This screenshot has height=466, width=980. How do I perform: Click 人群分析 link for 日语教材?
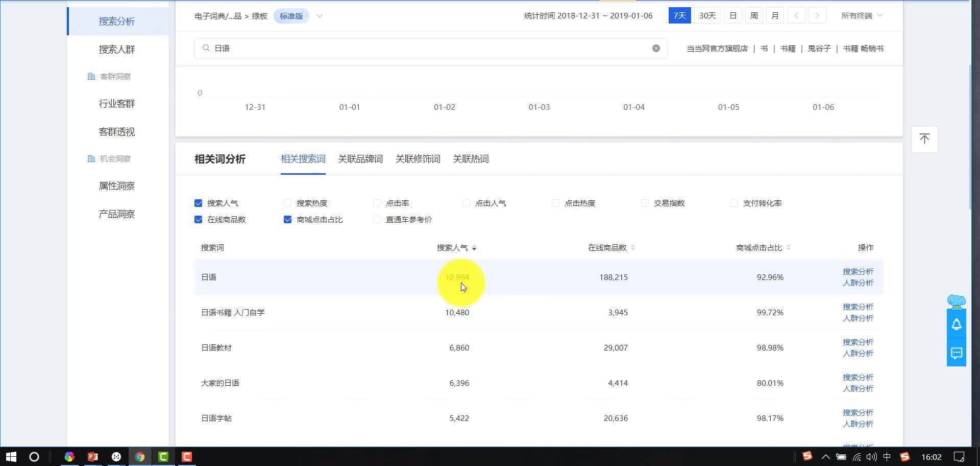857,354
